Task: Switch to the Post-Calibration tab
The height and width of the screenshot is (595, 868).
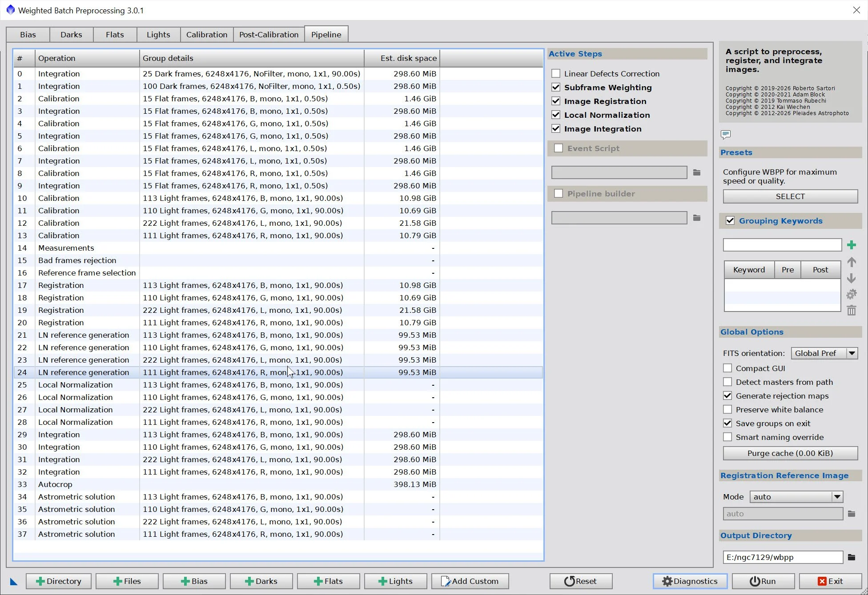Action: 269,35
